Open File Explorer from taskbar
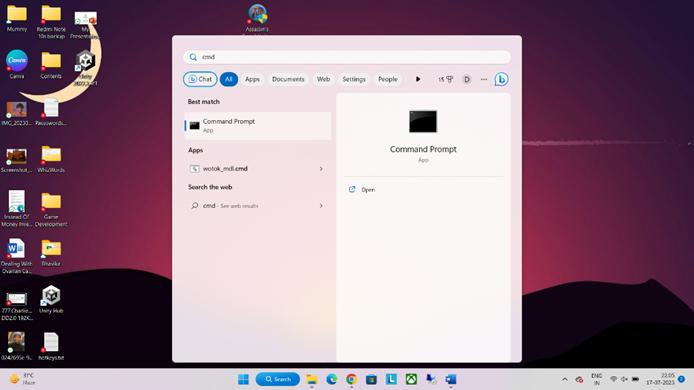The width and height of the screenshot is (694, 390). click(312, 379)
